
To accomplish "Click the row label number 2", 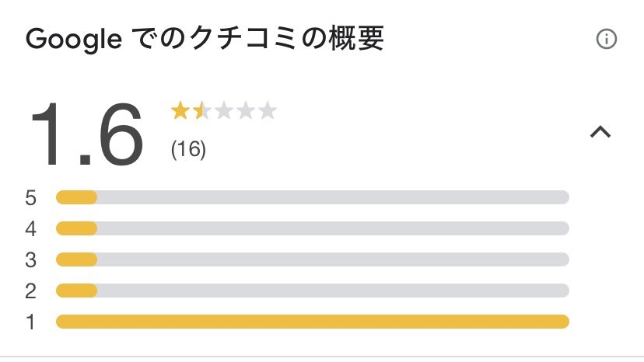I will point(31,291).
